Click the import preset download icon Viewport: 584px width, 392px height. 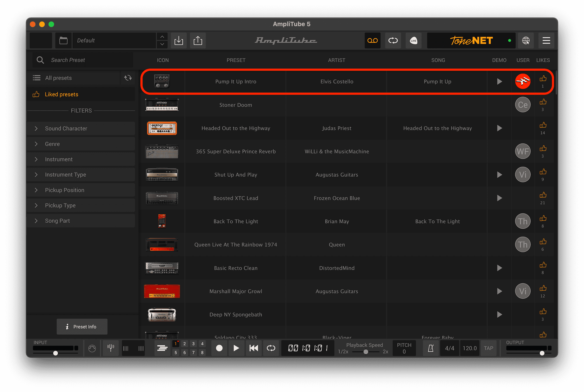(179, 41)
